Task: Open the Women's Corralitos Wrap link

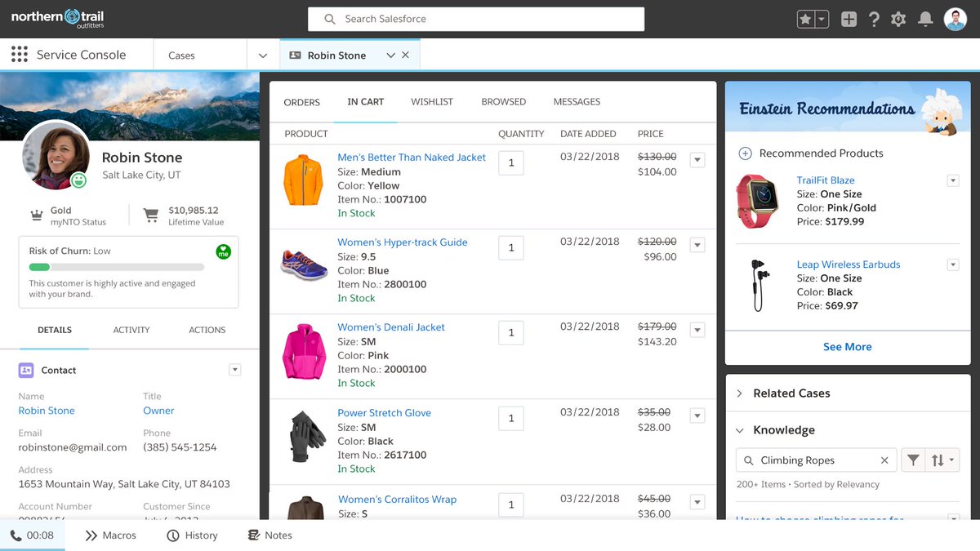Action: pos(397,500)
